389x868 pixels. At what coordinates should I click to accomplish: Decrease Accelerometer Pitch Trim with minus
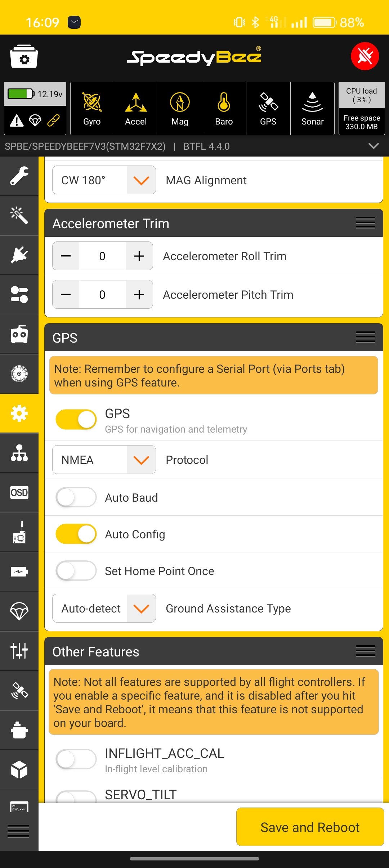tap(66, 294)
